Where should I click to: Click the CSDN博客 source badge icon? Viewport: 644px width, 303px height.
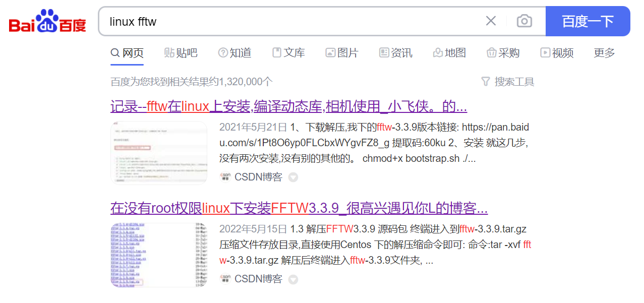(x=226, y=177)
